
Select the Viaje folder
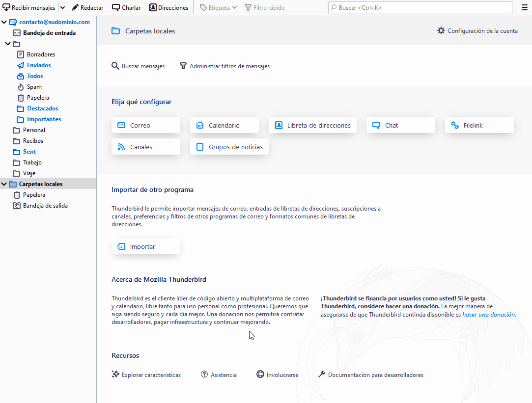(29, 173)
